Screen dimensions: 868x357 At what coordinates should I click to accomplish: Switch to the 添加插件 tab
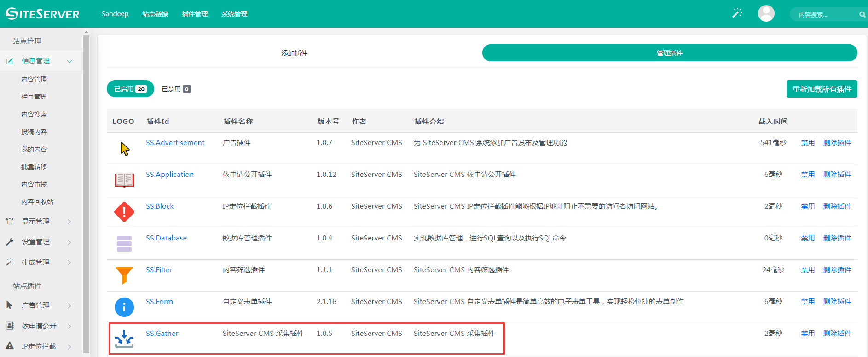[295, 53]
